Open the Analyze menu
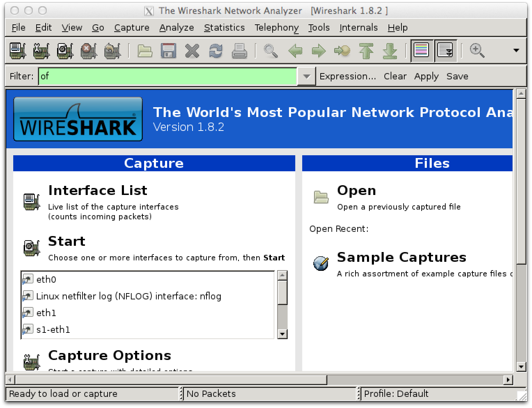Image resolution: width=532 pixels, height=408 pixels. pos(177,28)
